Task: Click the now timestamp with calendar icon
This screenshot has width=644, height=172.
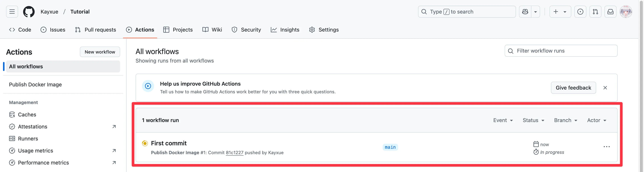Action: pyautogui.click(x=541, y=144)
